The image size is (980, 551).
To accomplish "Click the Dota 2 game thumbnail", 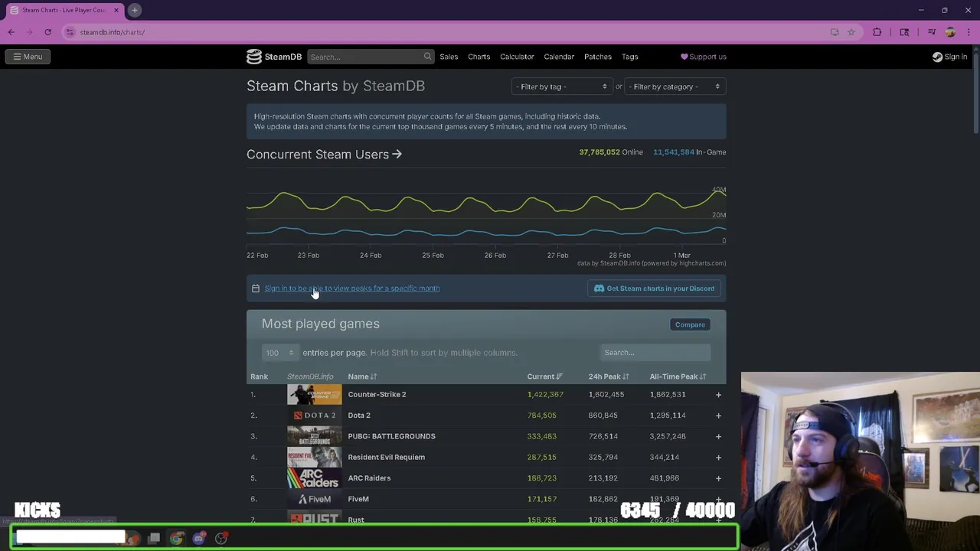I will pos(314,416).
